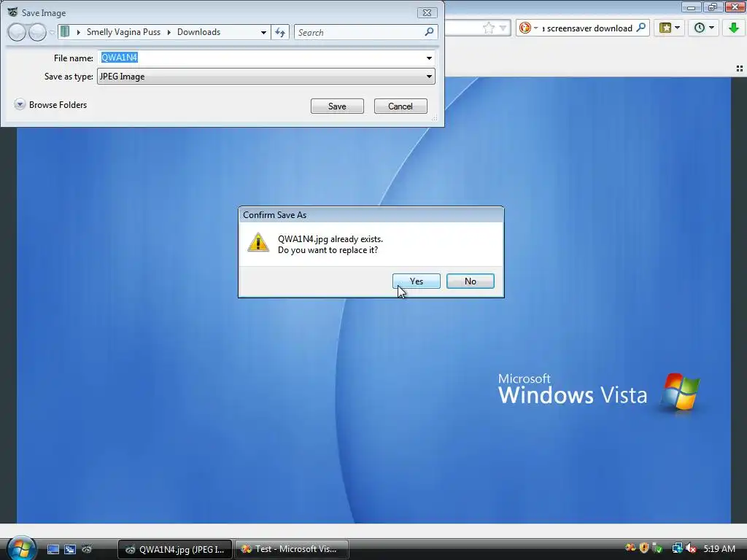The image size is (747, 560).
Task: Click the folder icon at start of address path
Action: click(65, 32)
